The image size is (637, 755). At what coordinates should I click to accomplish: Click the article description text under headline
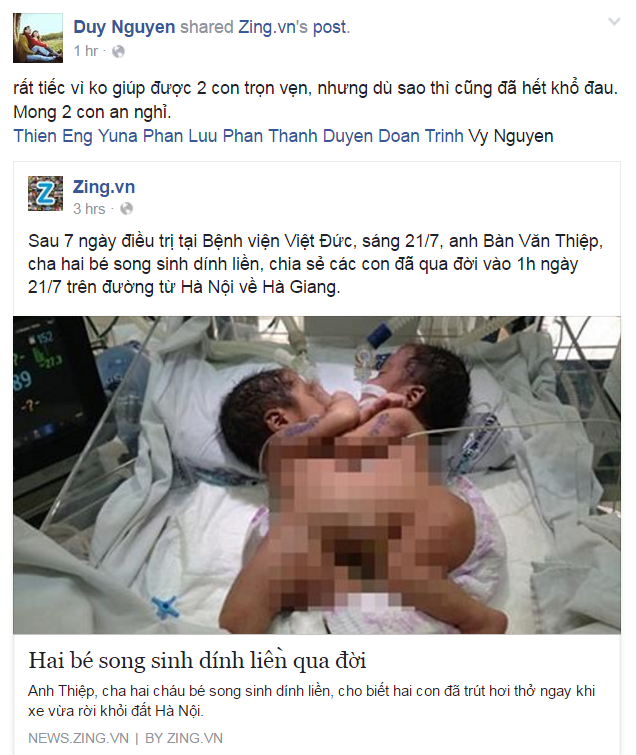click(x=312, y=701)
